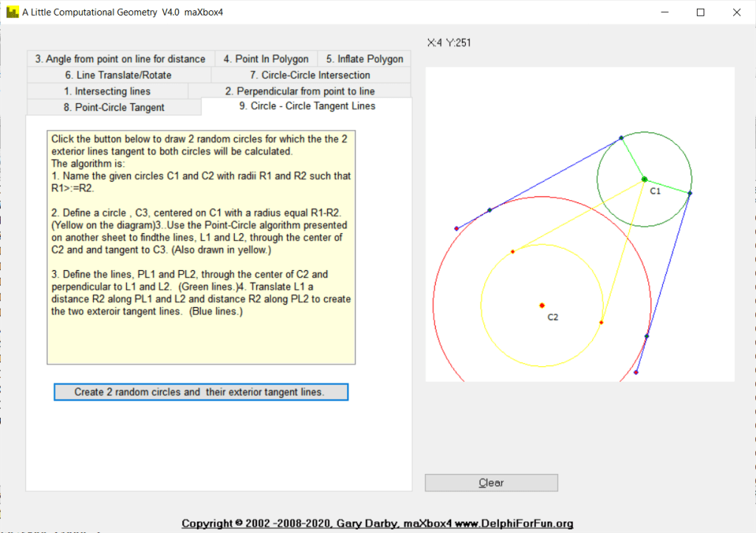Screen dimensions: 756x533
Task: Open the Line Translate/Rotate tab
Action: coord(118,75)
